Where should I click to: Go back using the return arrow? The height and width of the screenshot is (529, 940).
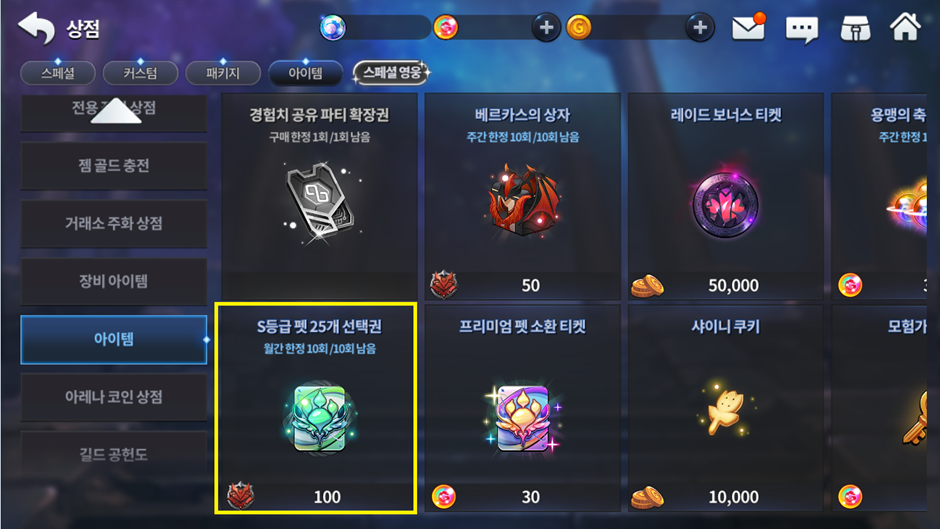point(36,28)
